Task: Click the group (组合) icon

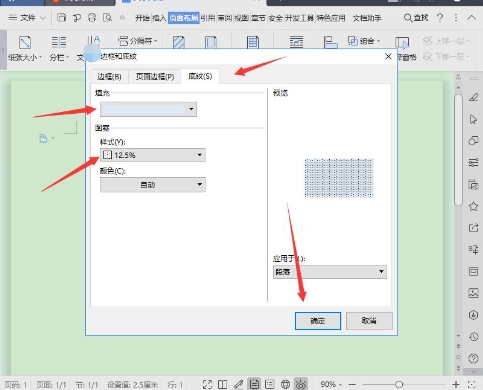Action: point(353,41)
